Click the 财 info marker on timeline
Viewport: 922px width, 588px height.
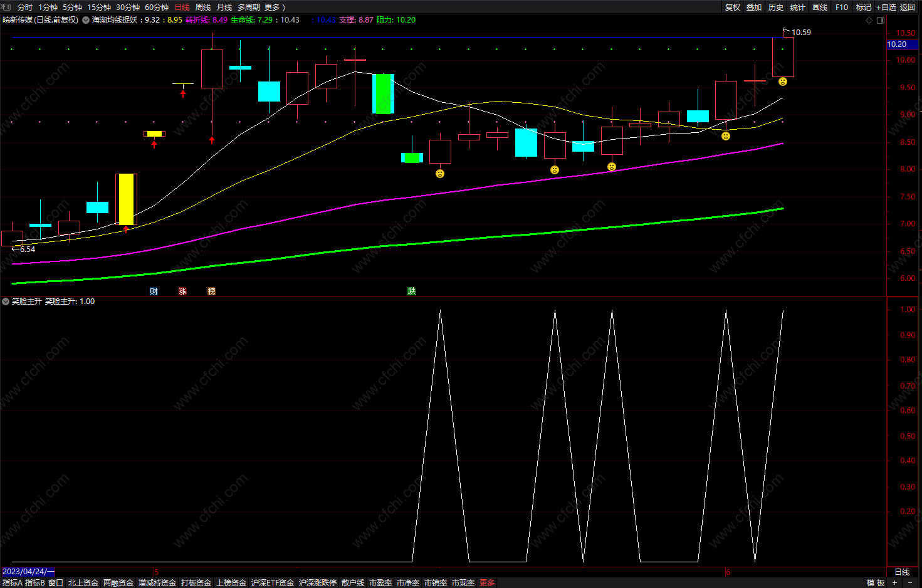[x=154, y=291]
